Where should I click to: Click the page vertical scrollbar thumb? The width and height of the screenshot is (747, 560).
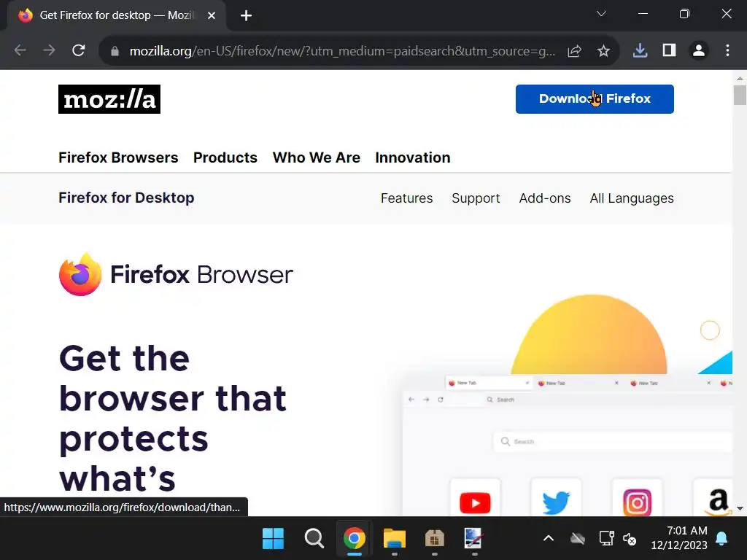[740, 96]
